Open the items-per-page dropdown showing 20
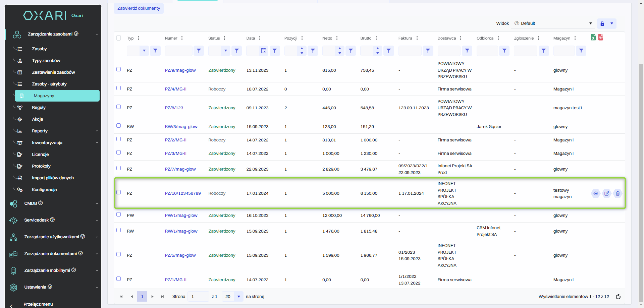Viewport: 644px width, 308px height. [x=238, y=297]
